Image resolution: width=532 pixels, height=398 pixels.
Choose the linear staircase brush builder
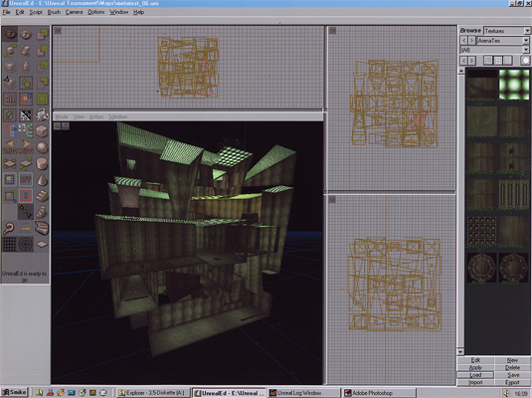tap(42, 196)
